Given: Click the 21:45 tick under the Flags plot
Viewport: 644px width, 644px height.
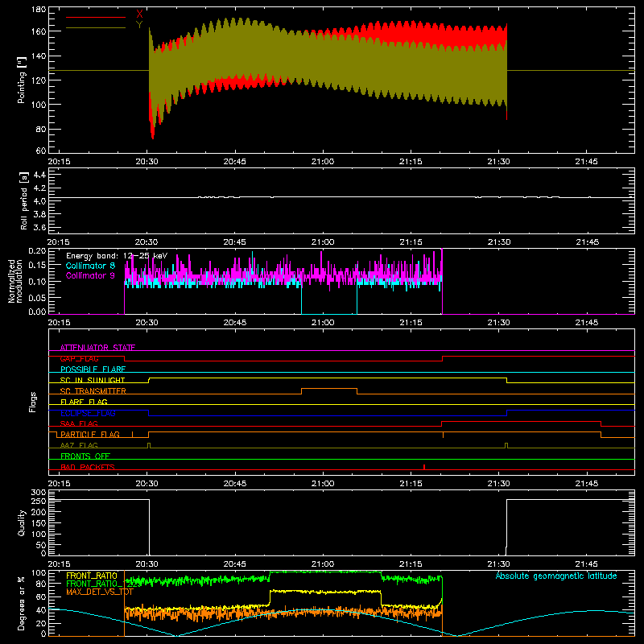Looking at the screenshot, I should point(587,484).
